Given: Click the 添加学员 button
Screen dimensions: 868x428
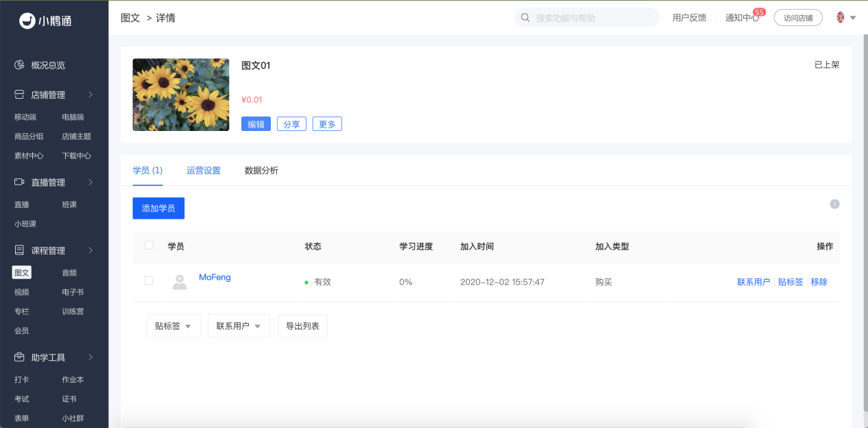Looking at the screenshot, I should (x=158, y=208).
